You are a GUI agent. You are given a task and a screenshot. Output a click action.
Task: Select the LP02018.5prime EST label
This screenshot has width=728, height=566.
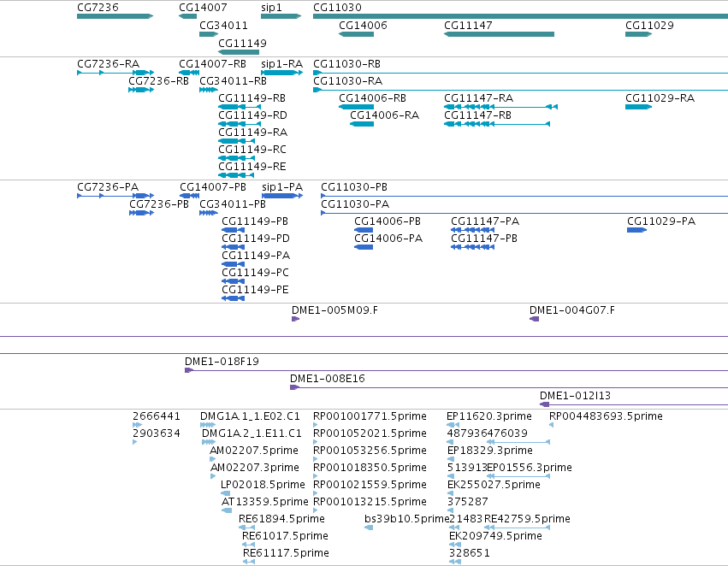point(263,485)
